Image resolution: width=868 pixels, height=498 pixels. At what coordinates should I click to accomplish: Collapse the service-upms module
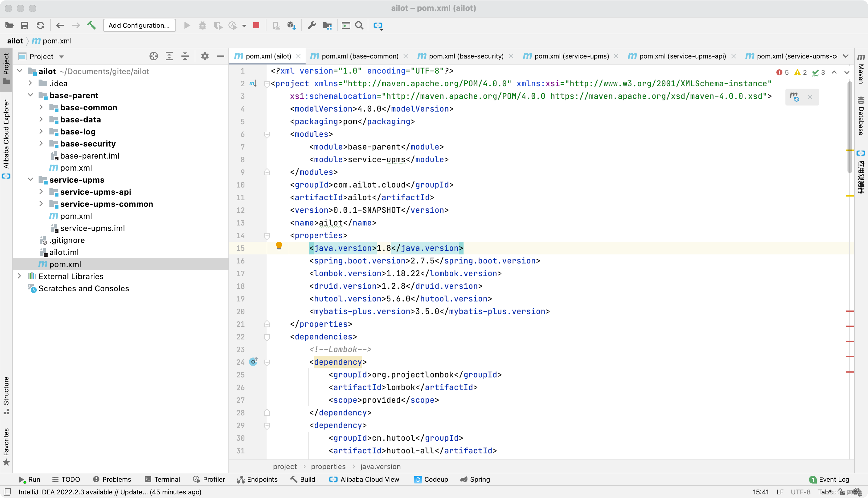(x=30, y=180)
